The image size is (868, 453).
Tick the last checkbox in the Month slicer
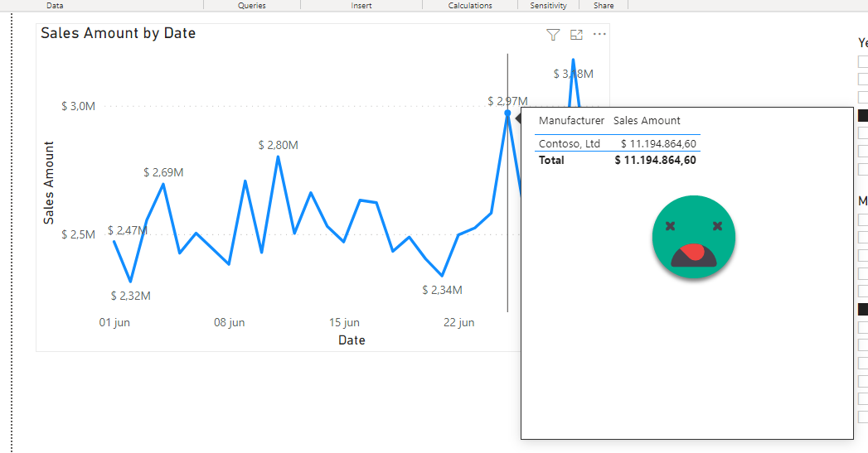863,417
